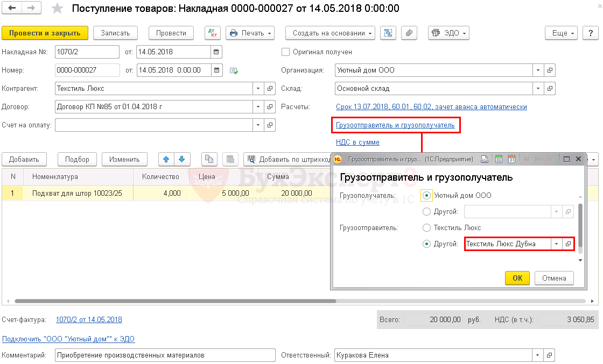Click the copy rows icon
603x364 pixels.
[209, 159]
